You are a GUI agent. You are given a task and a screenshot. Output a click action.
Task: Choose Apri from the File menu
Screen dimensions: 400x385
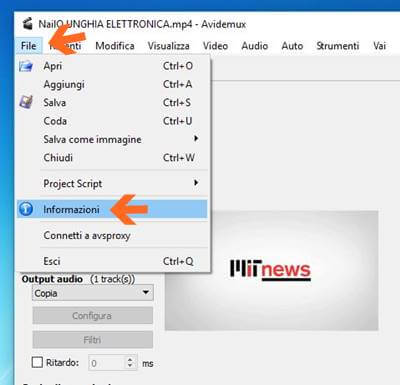tap(112, 66)
